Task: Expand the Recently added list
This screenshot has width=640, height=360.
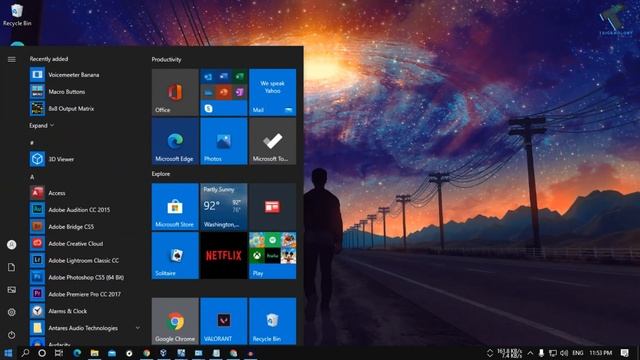Action: pos(42,126)
